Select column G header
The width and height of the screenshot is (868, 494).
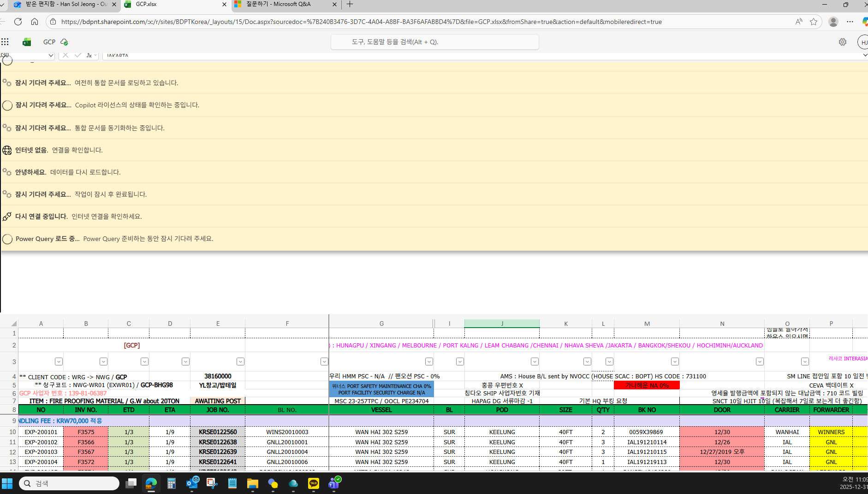tap(381, 323)
